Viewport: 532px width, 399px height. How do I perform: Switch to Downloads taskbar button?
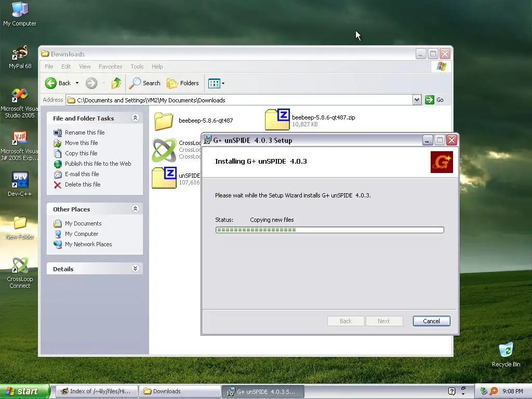[180, 391]
